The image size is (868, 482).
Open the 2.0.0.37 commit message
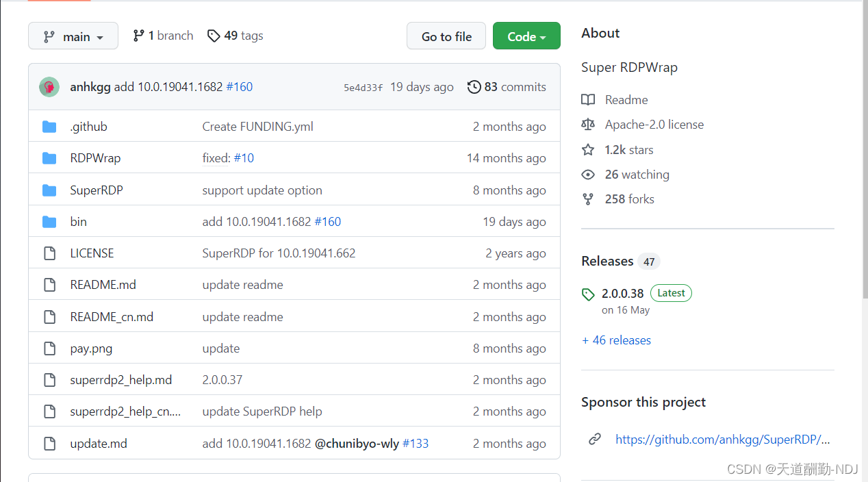point(222,380)
